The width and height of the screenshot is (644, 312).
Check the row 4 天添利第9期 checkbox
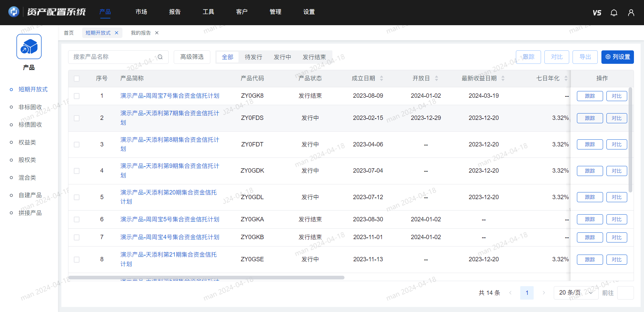[77, 171]
